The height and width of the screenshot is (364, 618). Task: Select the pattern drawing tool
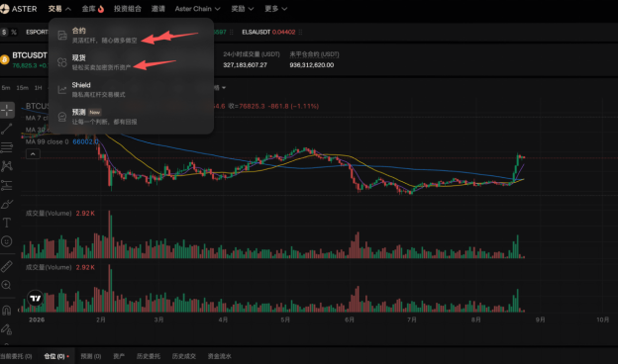[x=7, y=166]
